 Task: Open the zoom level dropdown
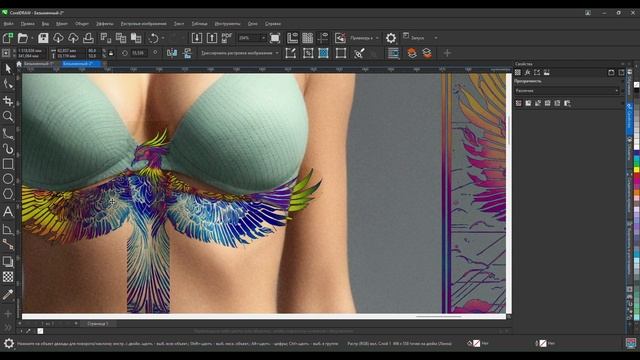coord(263,38)
